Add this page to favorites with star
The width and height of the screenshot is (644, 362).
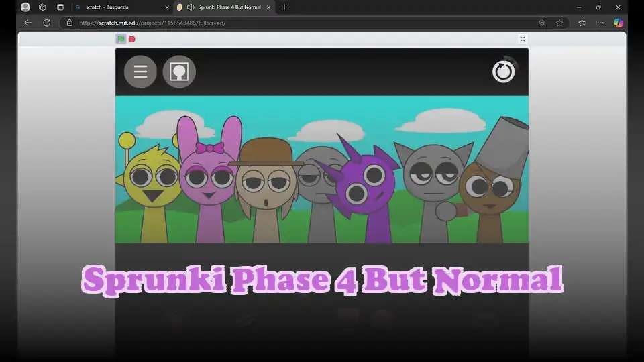[559, 23]
